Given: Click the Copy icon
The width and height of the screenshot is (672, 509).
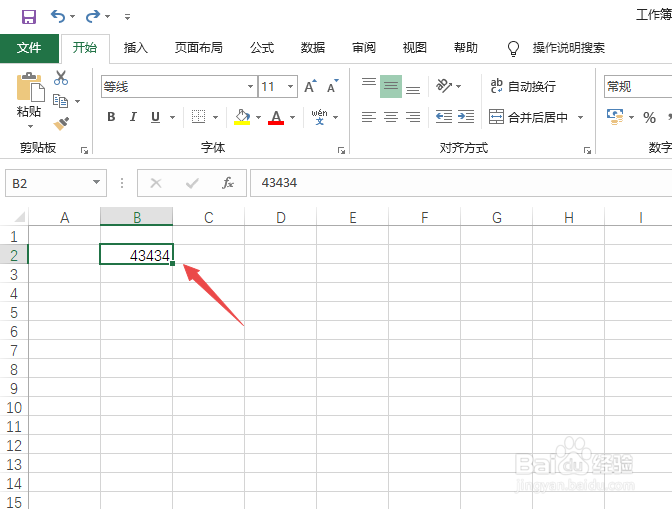Looking at the screenshot, I should tap(60, 101).
